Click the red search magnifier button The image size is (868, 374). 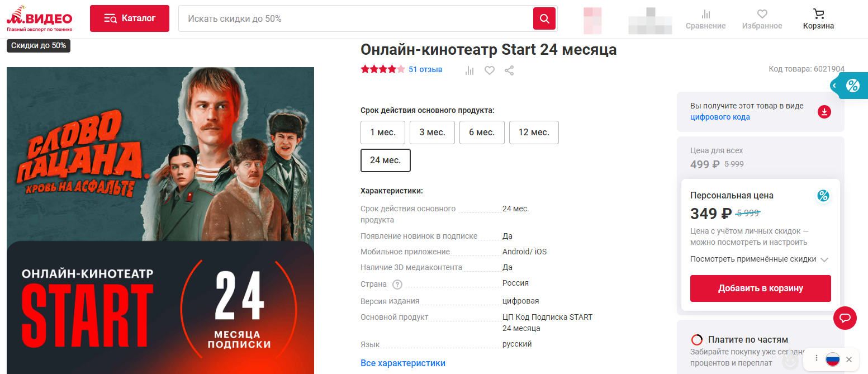click(544, 18)
